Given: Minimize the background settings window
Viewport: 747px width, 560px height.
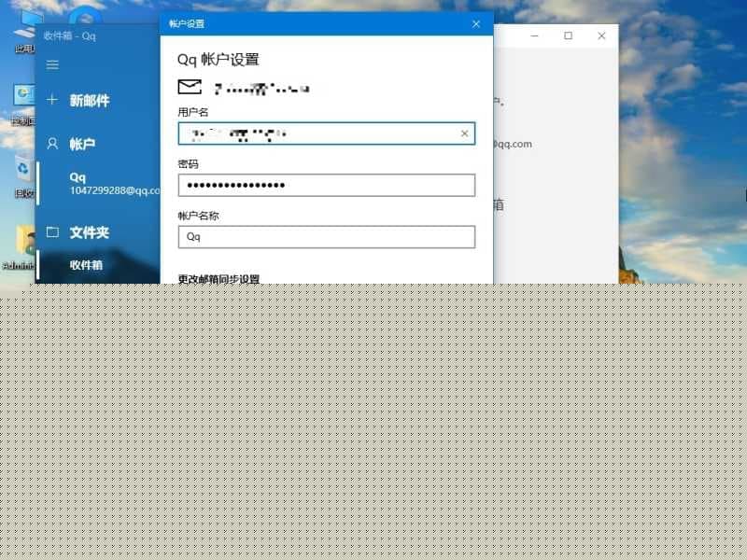Looking at the screenshot, I should pyautogui.click(x=534, y=35).
